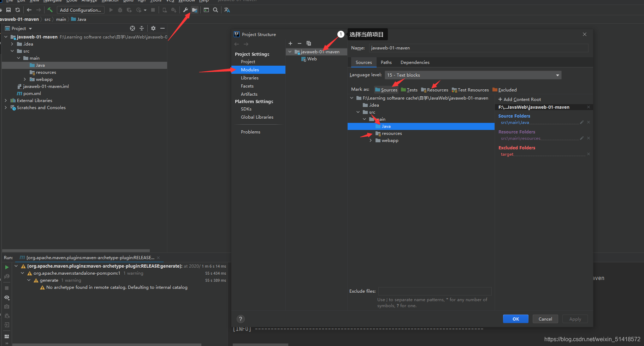
Task: Navigate Back using the left arrow icon
Action: [29, 10]
